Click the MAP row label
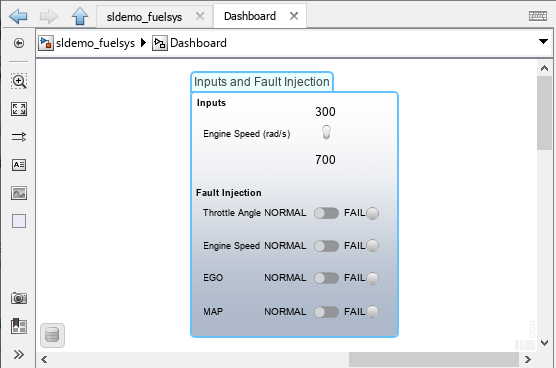The height and width of the screenshot is (368, 556). pos(213,312)
